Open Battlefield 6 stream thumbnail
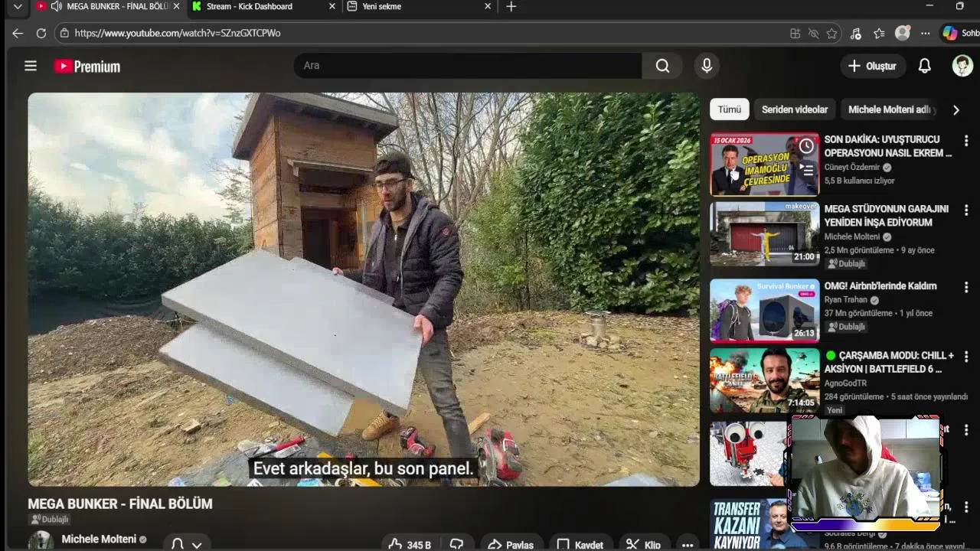980x551 pixels. coord(764,381)
